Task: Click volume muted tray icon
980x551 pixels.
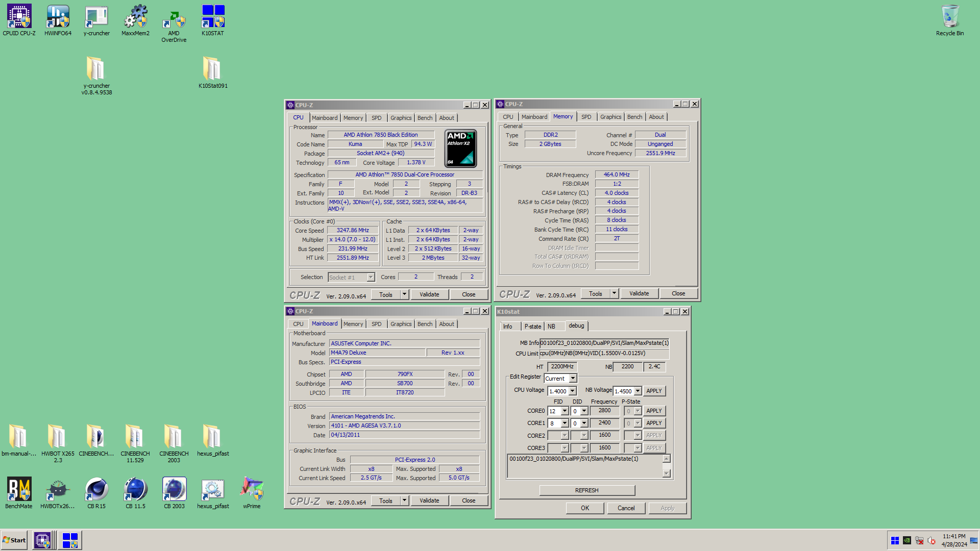Action: click(932, 540)
